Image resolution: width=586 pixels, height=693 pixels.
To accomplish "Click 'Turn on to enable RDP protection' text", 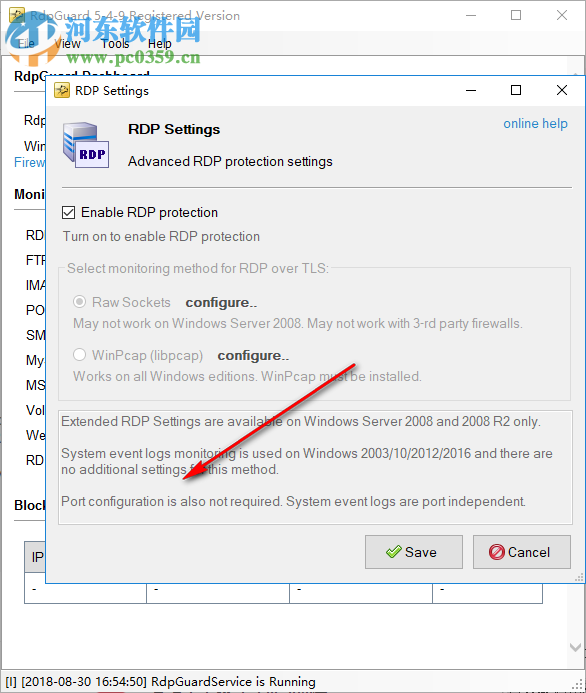I will 161,236.
